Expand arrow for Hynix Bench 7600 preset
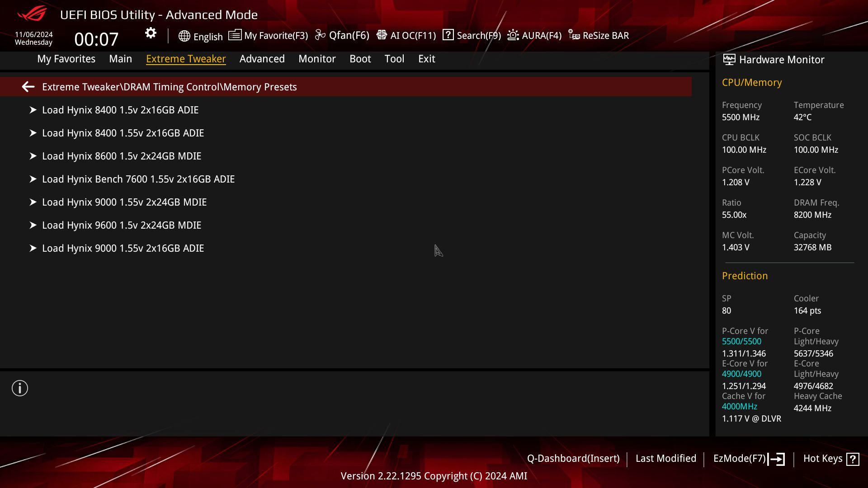The image size is (868, 488). pyautogui.click(x=33, y=179)
